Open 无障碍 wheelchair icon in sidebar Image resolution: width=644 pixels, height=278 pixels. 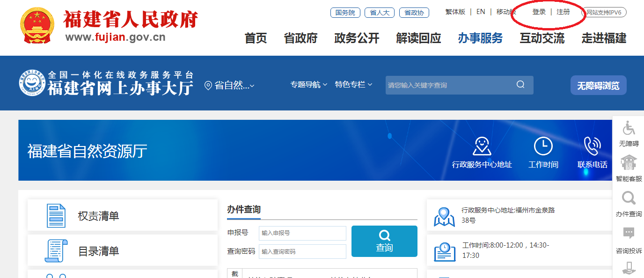[629, 128]
